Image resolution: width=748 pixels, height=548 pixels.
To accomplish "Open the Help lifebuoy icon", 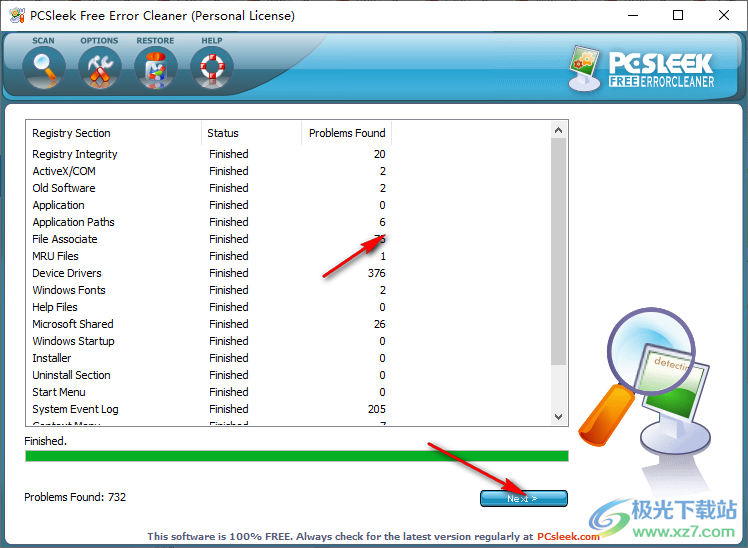I will [212, 68].
